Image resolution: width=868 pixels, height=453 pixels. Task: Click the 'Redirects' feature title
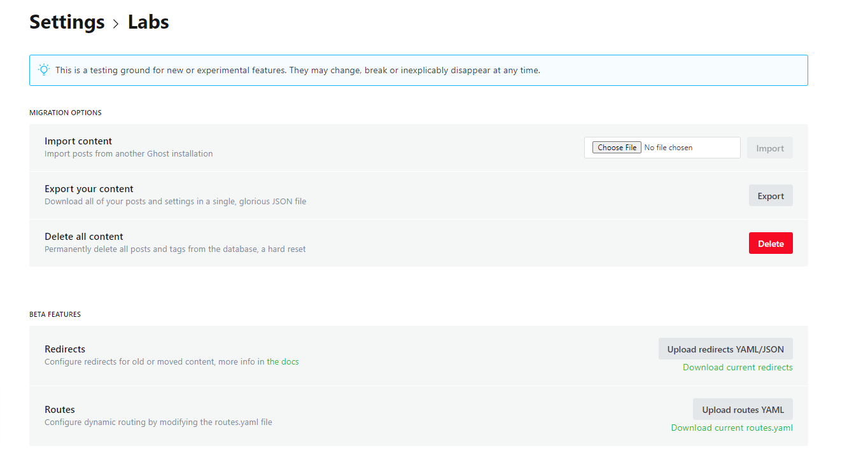coord(65,349)
